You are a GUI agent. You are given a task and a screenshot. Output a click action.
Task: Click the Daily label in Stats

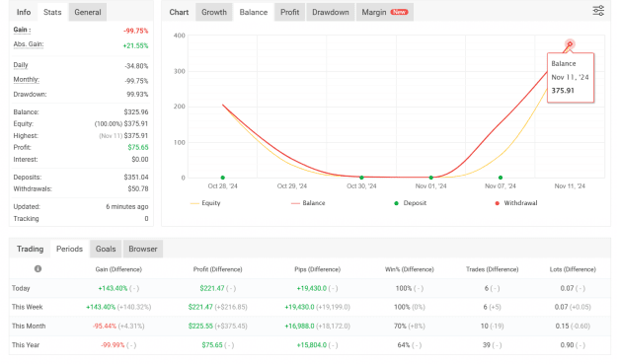point(21,65)
